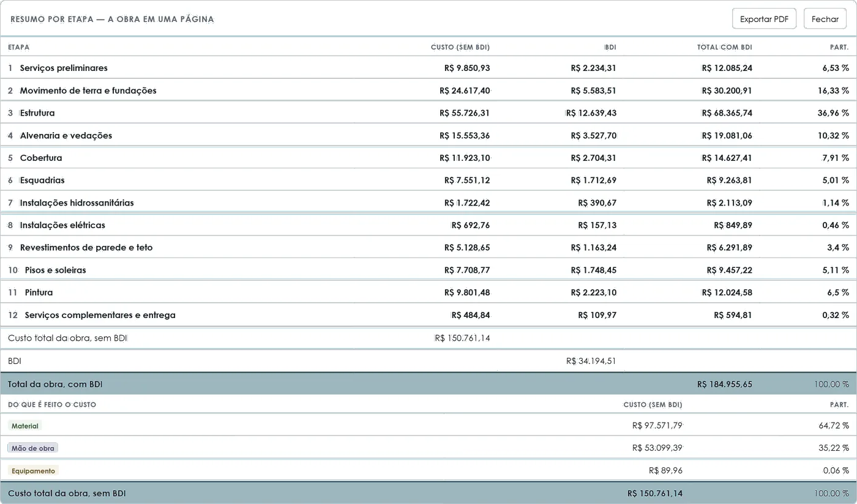
Task: Click the "Total da obra, com BDI" label
Action: tap(55, 384)
